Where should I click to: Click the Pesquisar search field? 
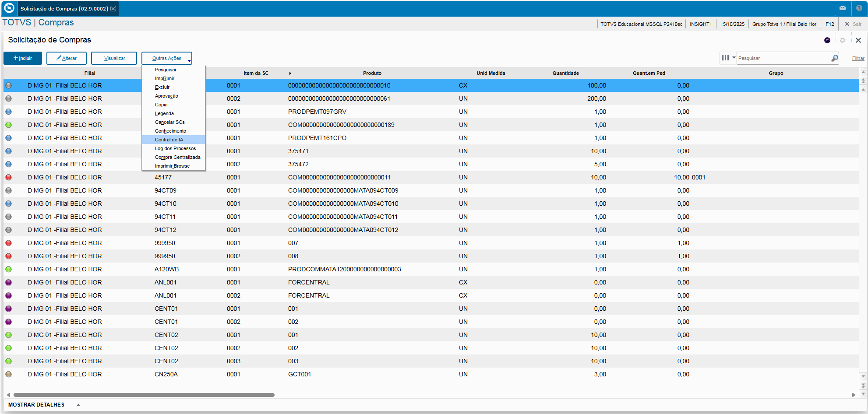coord(783,58)
